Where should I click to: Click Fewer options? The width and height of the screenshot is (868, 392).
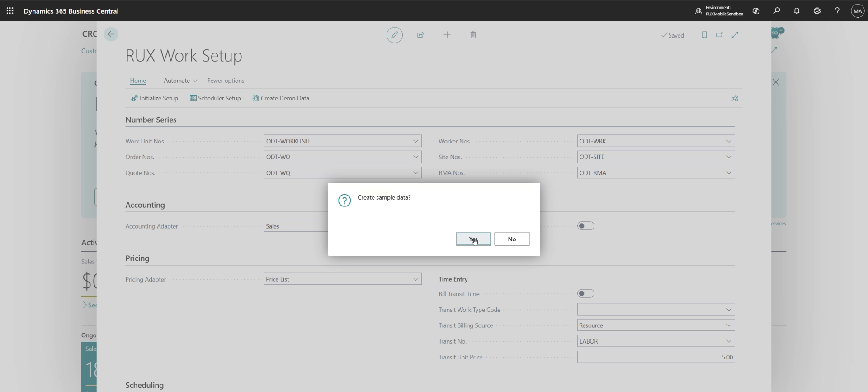[226, 81]
